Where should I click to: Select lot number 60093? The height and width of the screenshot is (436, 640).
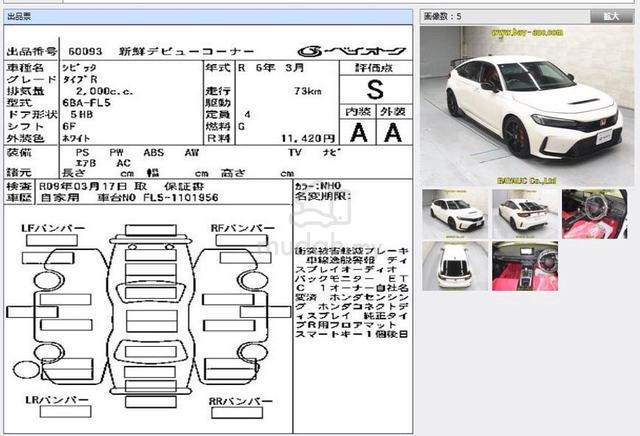point(85,51)
